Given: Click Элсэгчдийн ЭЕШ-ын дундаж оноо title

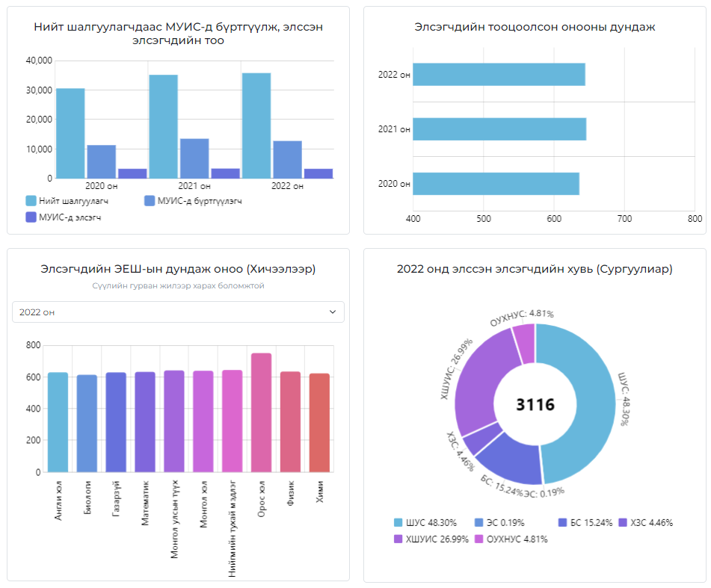Looking at the screenshot, I should (x=178, y=269).
